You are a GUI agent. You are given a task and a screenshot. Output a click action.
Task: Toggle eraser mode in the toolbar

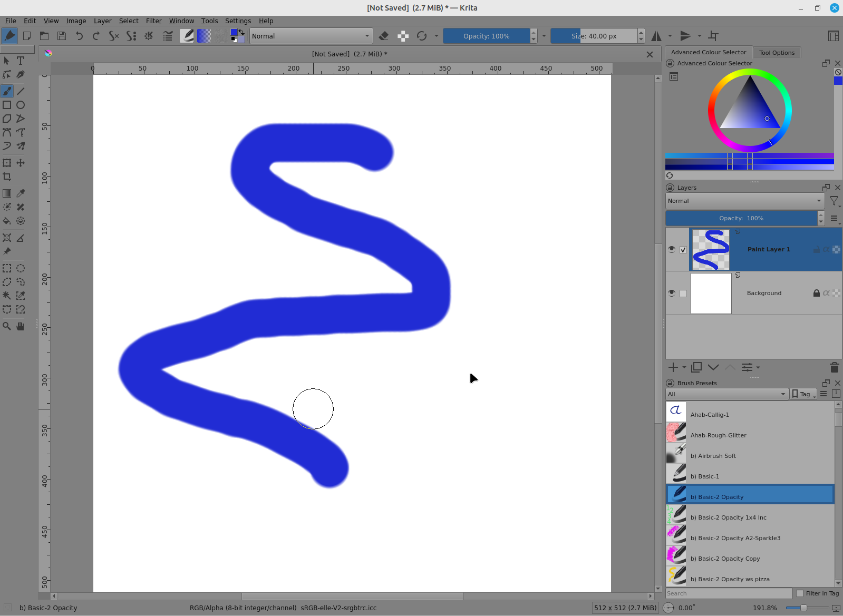[384, 36]
